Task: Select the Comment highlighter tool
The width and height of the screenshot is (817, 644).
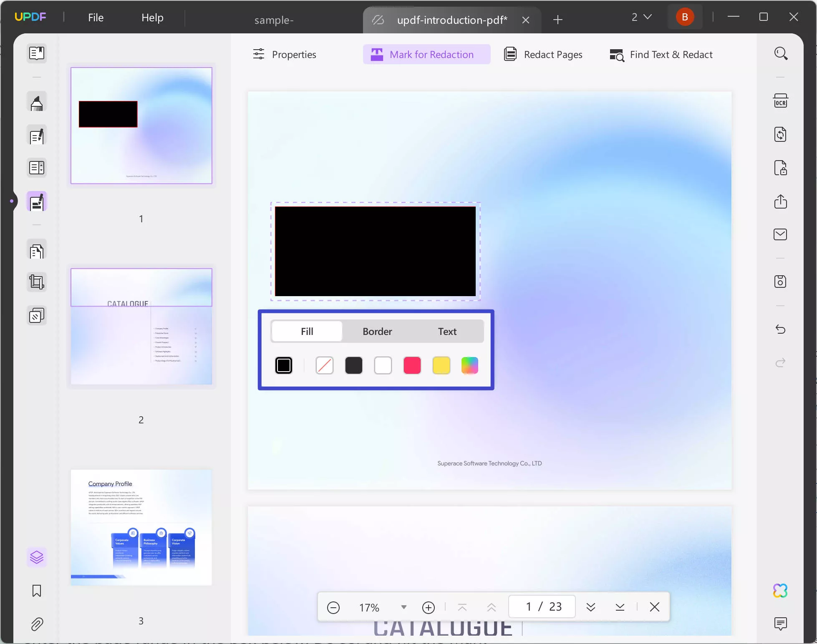Action: 37,102
